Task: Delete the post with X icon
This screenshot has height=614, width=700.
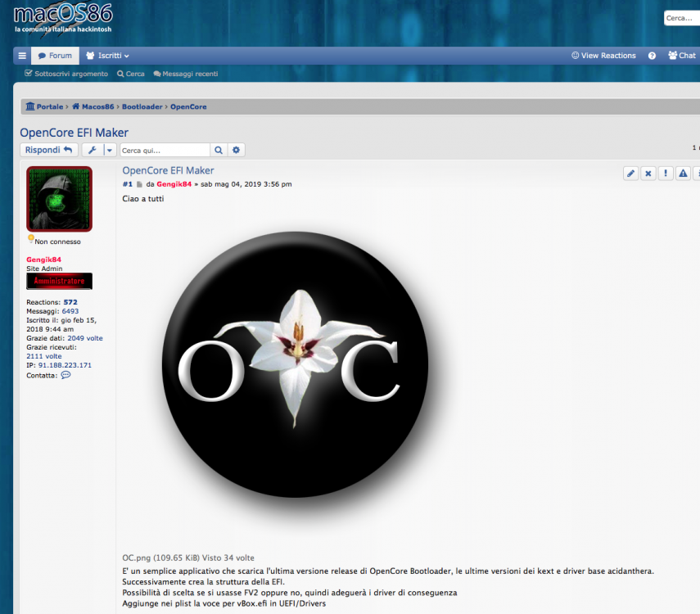Action: tap(648, 174)
